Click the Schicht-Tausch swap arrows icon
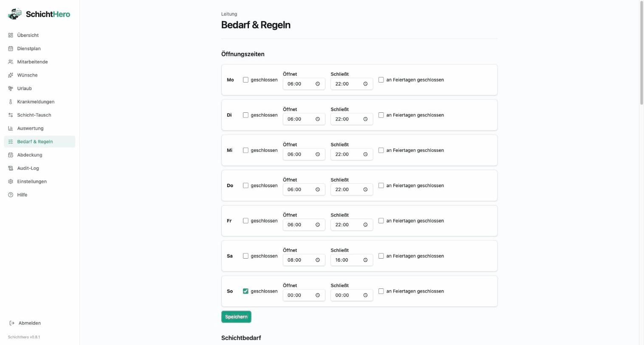 [x=11, y=115]
